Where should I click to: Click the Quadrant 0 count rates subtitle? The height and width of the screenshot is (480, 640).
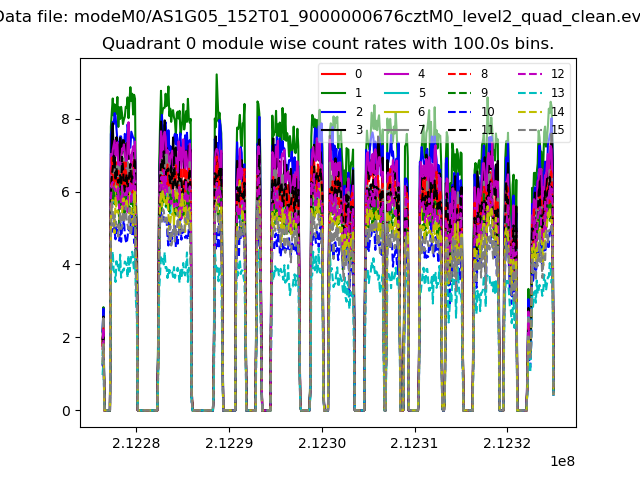point(328,44)
